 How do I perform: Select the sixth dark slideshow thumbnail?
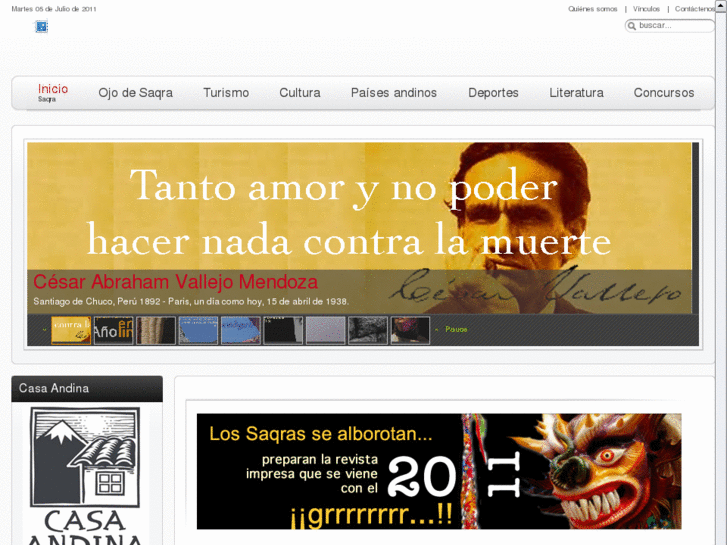[x=283, y=330]
